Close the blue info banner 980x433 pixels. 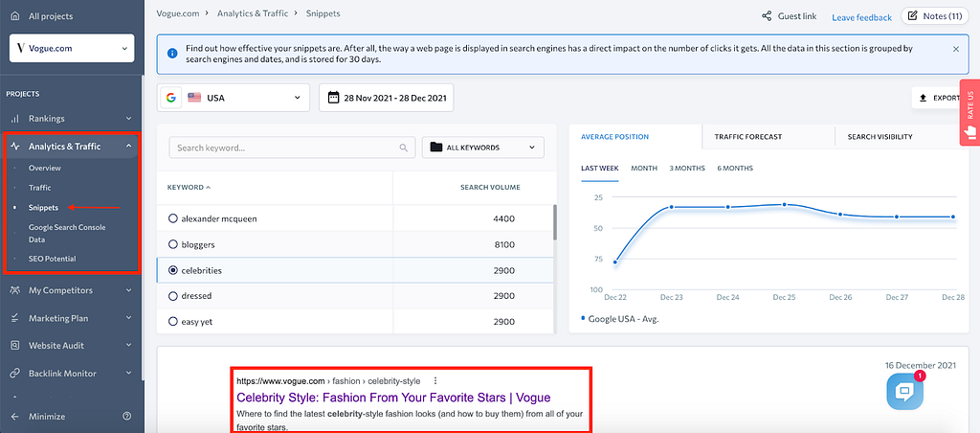pos(955,48)
